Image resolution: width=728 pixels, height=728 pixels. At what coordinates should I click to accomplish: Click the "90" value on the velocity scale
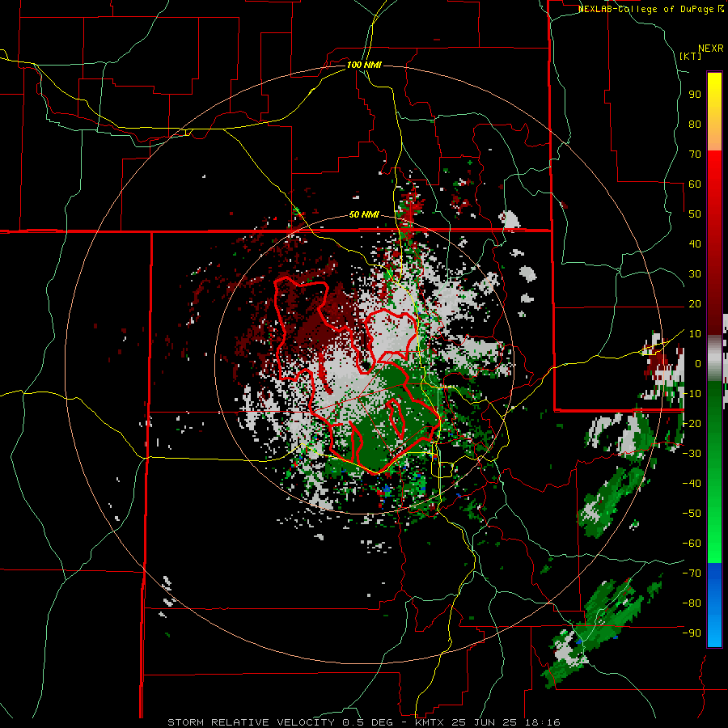pyautogui.click(x=695, y=95)
